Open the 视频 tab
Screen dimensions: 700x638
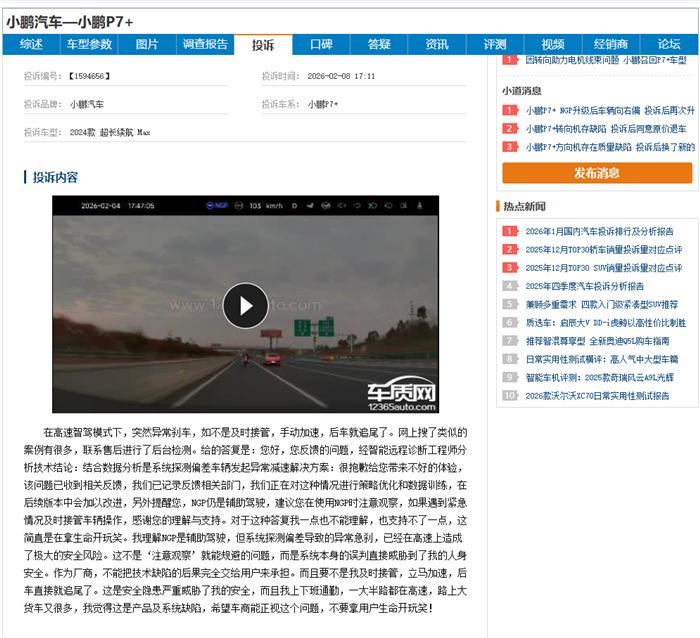[x=553, y=44]
